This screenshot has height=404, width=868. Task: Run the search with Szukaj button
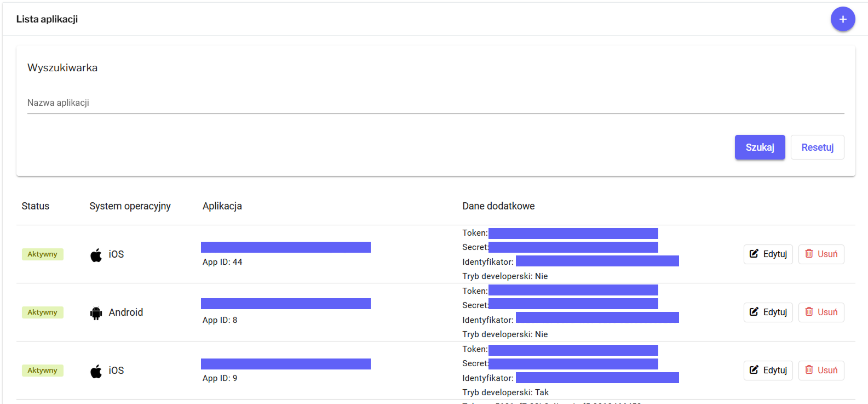(760, 147)
